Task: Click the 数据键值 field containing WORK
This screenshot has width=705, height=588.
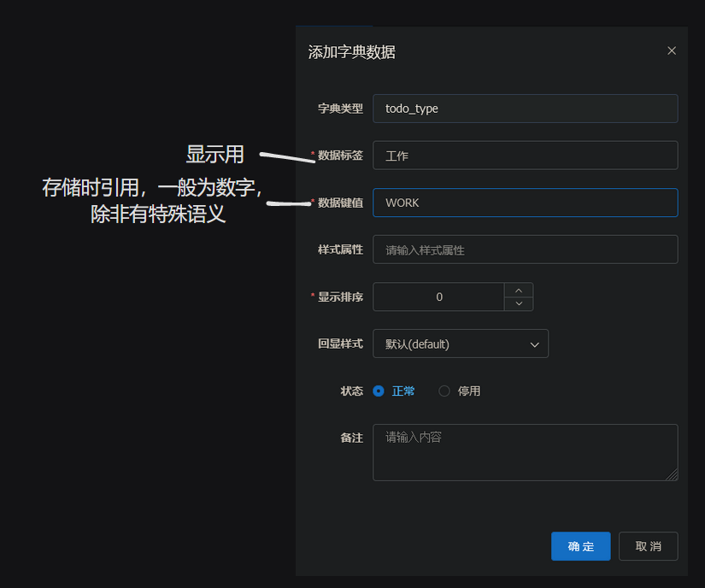Action: [x=525, y=203]
